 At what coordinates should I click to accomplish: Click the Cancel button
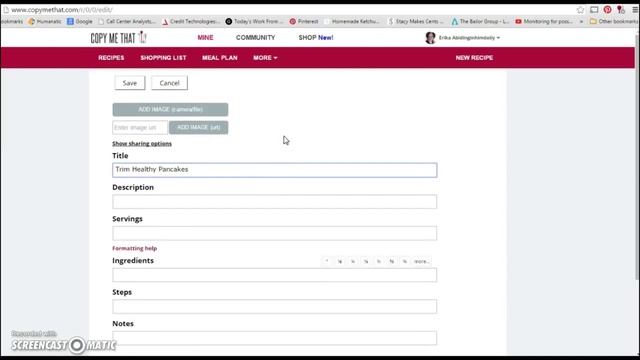169,83
